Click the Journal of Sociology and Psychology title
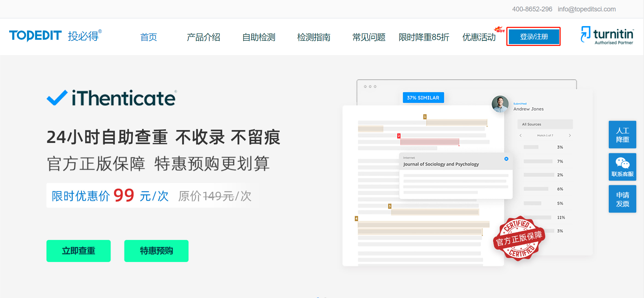Image resolution: width=644 pixels, height=298 pixels. coord(441,164)
